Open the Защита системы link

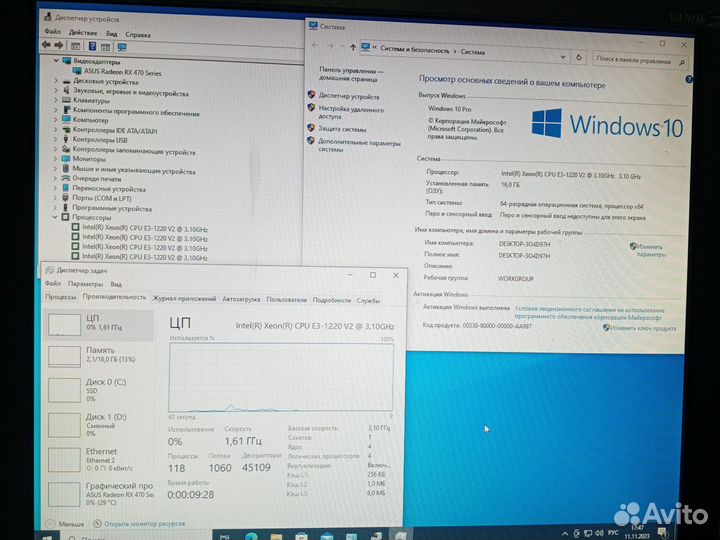pyautogui.click(x=342, y=129)
